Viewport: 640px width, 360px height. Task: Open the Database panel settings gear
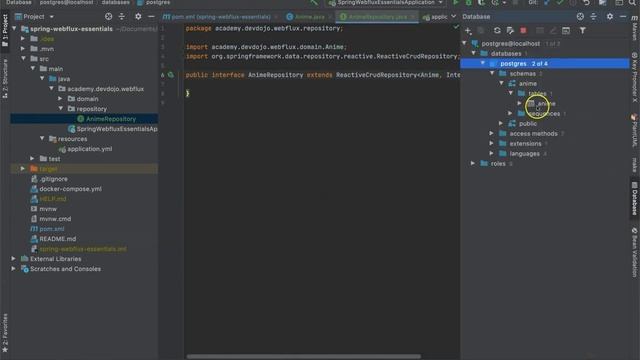pyautogui.click(x=609, y=17)
